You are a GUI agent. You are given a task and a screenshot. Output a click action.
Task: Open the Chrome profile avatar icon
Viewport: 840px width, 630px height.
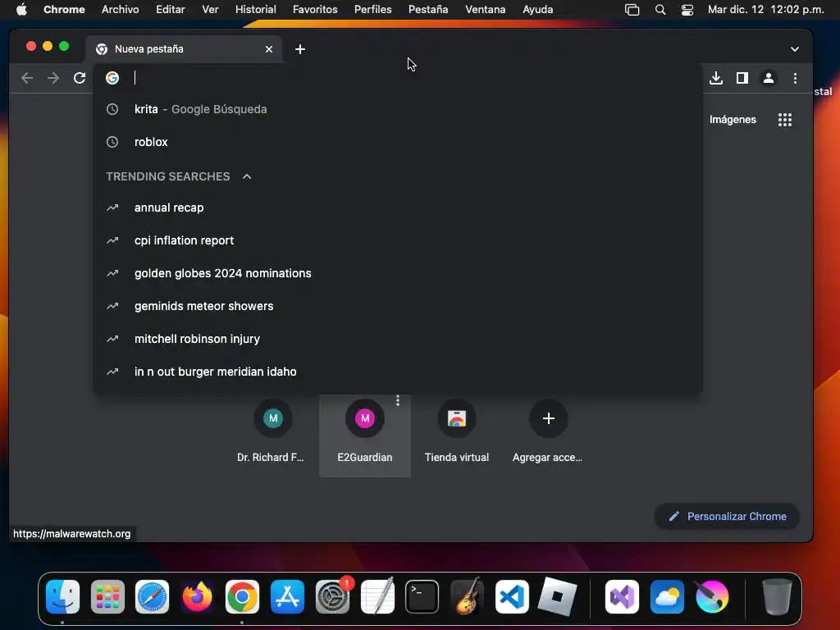point(768,78)
